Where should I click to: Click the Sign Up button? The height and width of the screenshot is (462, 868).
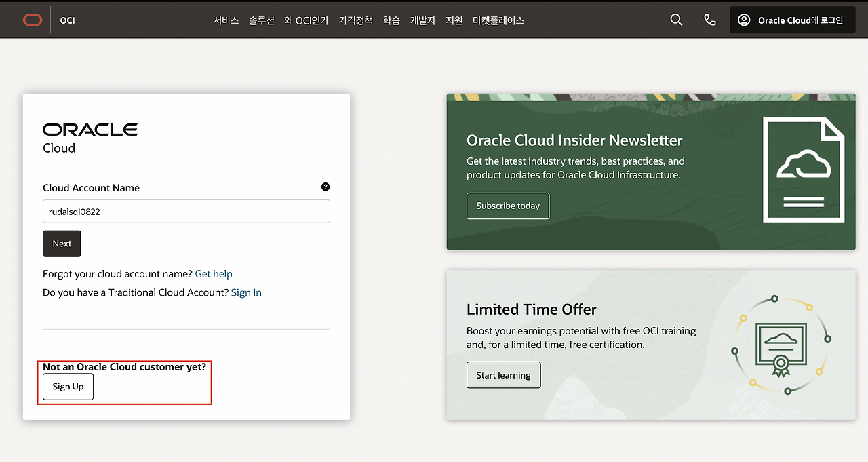[x=68, y=387]
